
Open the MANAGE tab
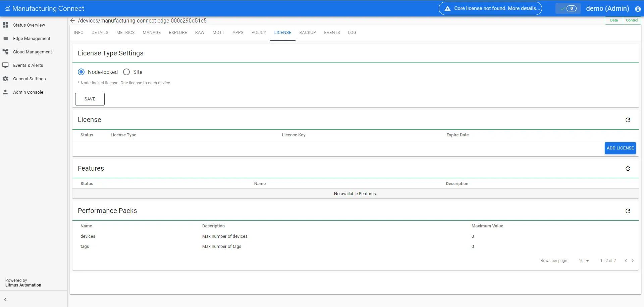coord(152,33)
